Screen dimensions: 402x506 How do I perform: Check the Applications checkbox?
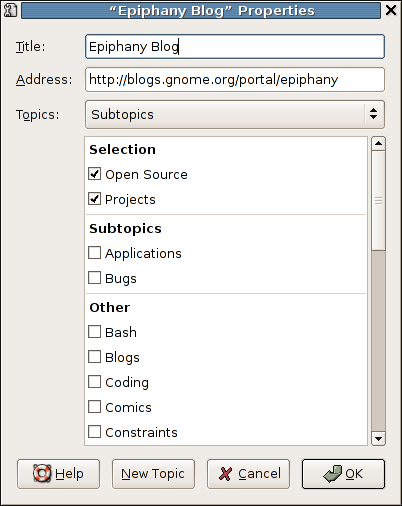tap(95, 253)
